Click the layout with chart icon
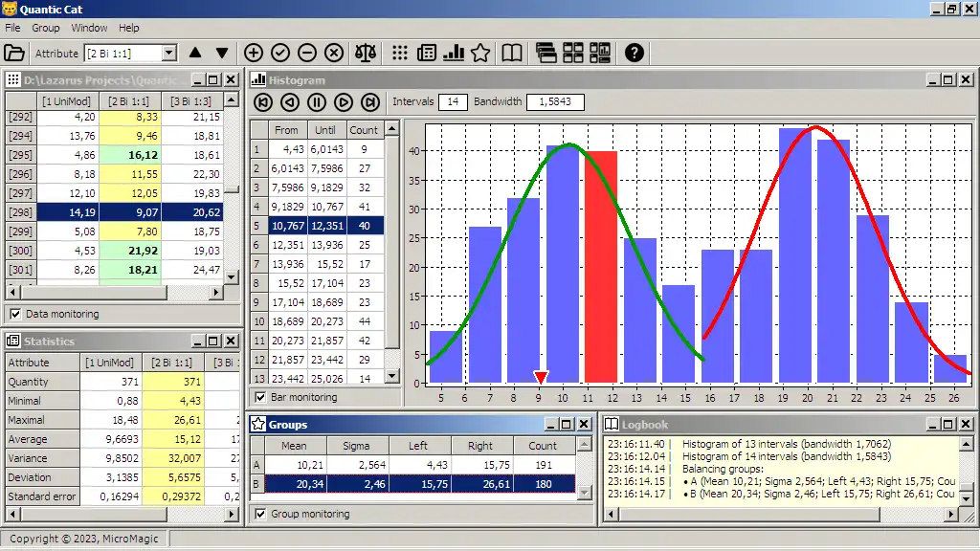 599,54
